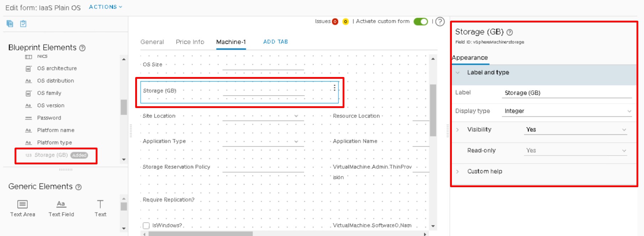
Task: Select the Text Area generic element icon
Action: [22, 204]
